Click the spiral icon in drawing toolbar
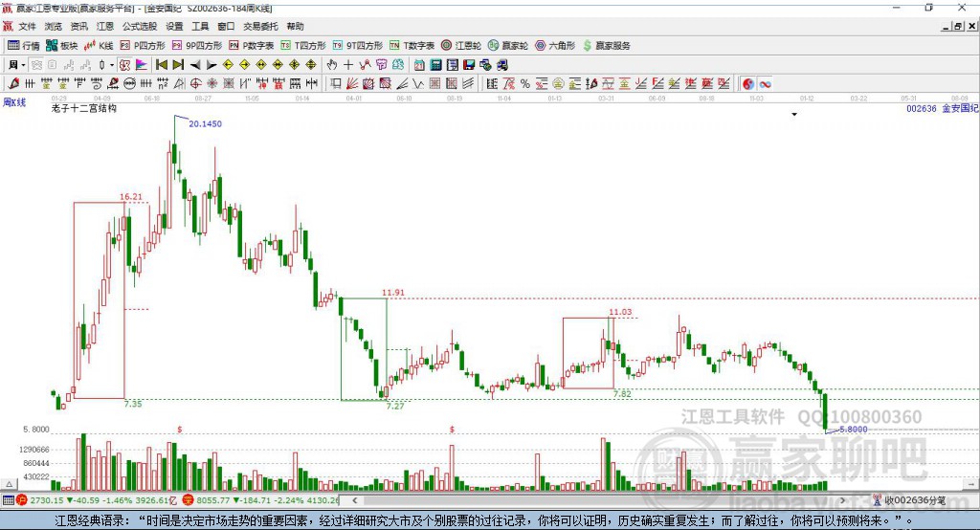The image size is (980, 530). (97, 84)
